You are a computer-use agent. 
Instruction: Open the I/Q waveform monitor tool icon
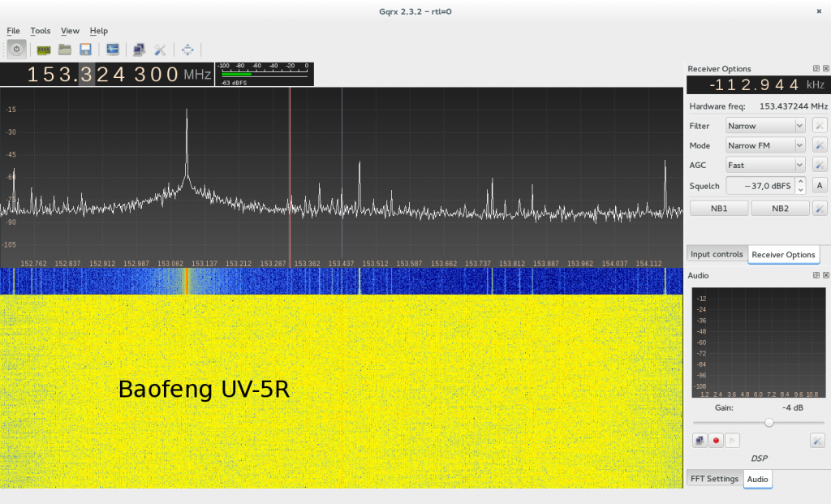point(112,50)
